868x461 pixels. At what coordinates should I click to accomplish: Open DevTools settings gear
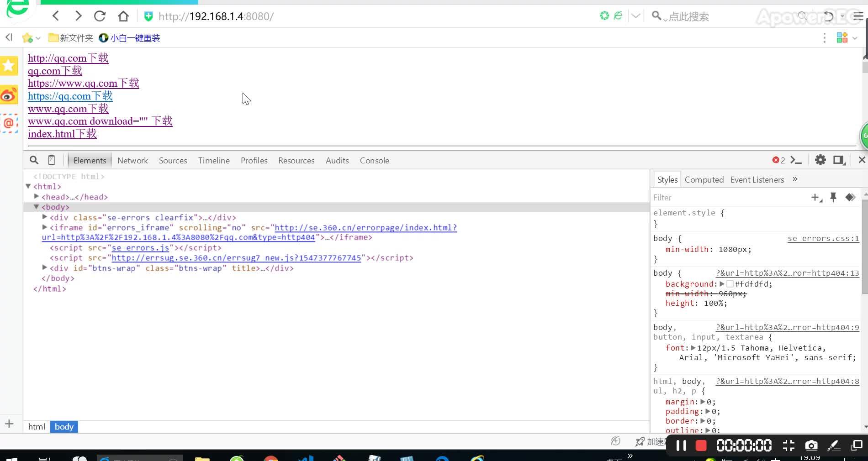820,160
